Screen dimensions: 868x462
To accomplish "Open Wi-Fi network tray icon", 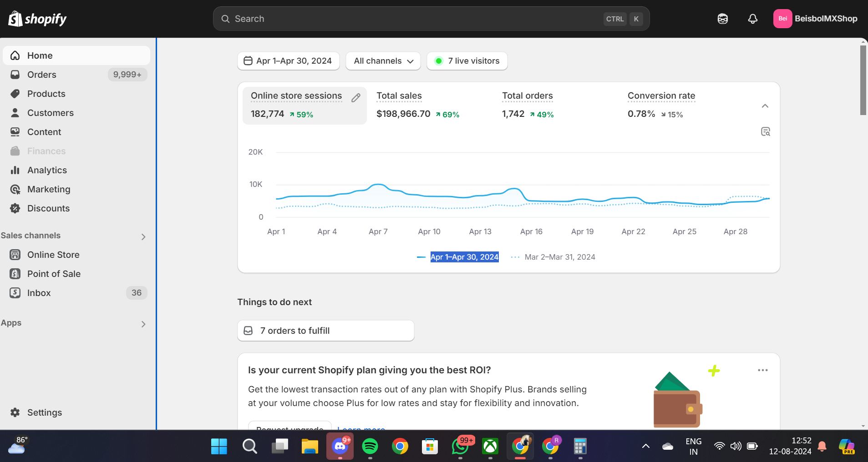I will [x=719, y=446].
